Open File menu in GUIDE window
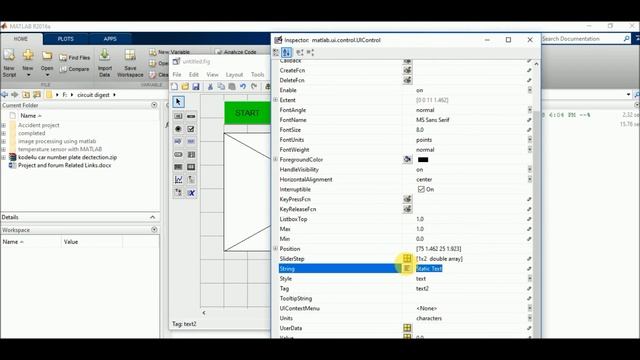 tap(177, 75)
